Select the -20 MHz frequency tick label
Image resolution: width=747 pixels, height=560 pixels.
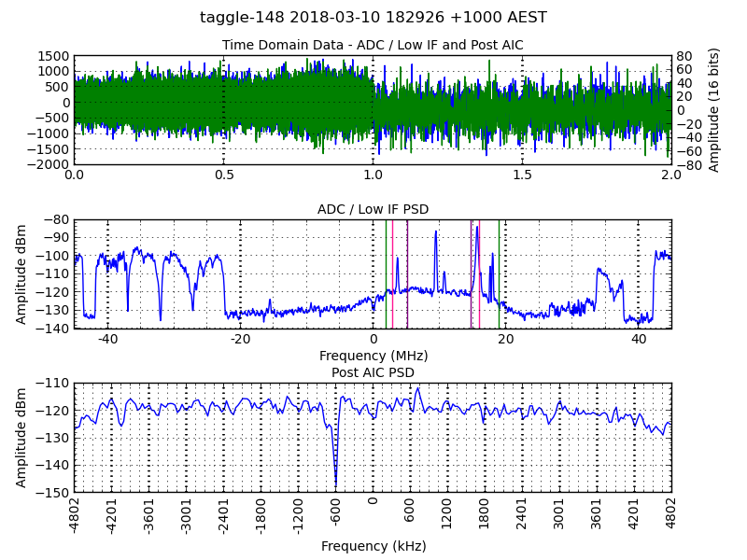tap(240, 339)
